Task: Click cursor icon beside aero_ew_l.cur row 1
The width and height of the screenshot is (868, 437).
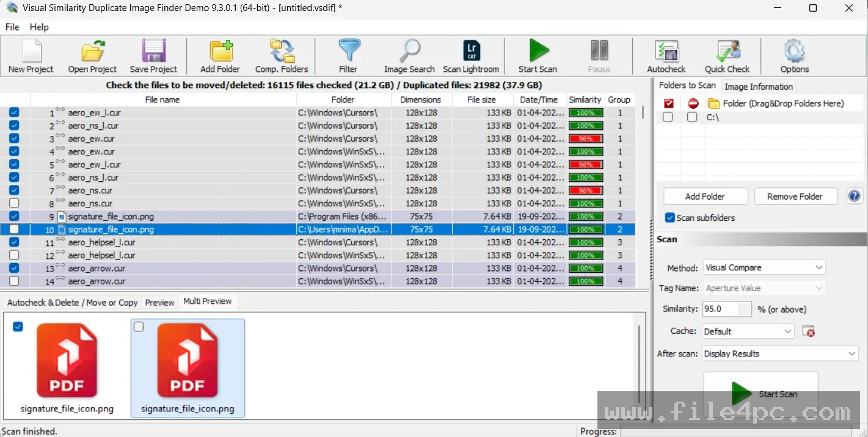Action: coord(60,110)
